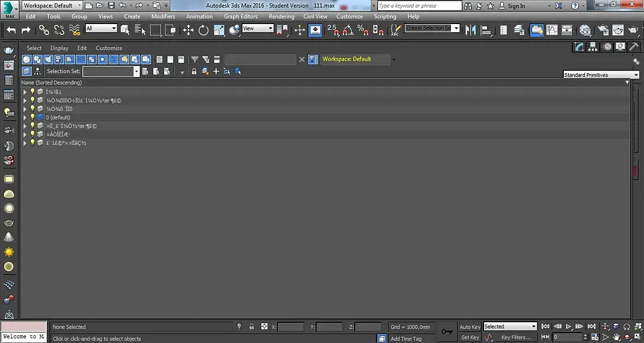Viewport: 644px width, 343px height.
Task: Pick the Rectangular Selection Region tool
Action: coord(155,30)
